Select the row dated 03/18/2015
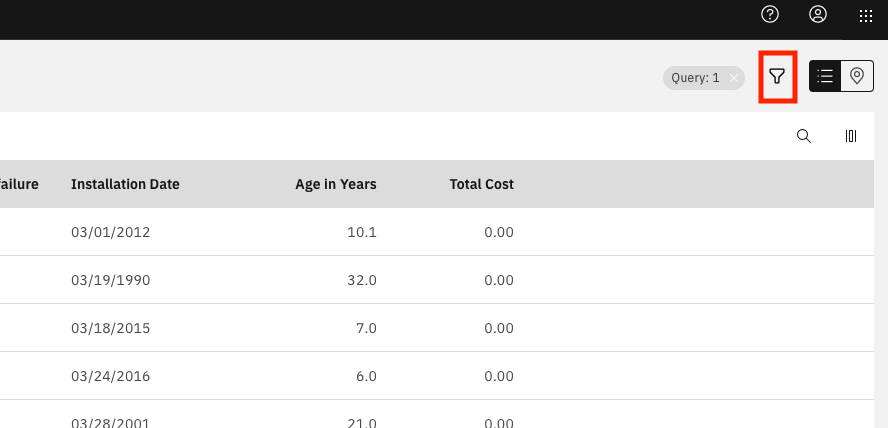The image size is (888, 428). (x=437, y=328)
